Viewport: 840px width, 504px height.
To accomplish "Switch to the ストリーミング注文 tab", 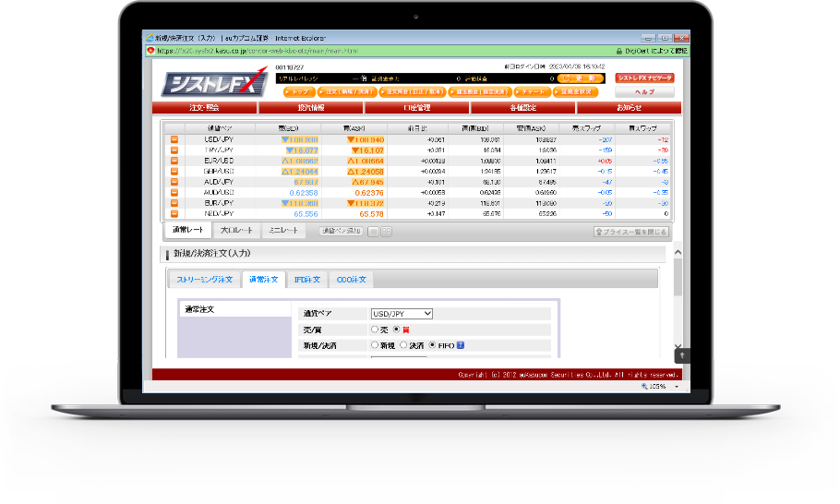I will pos(203,279).
